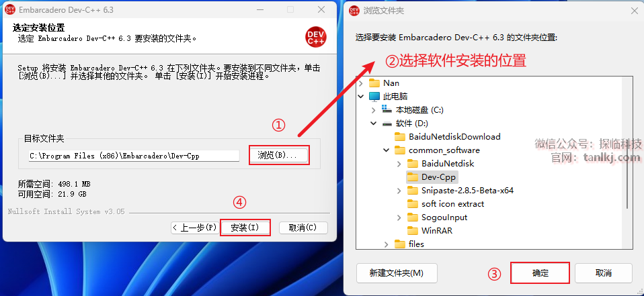Click the icon in 浏览文件夹 title bar
The width and height of the screenshot is (644, 296).
(354, 11)
